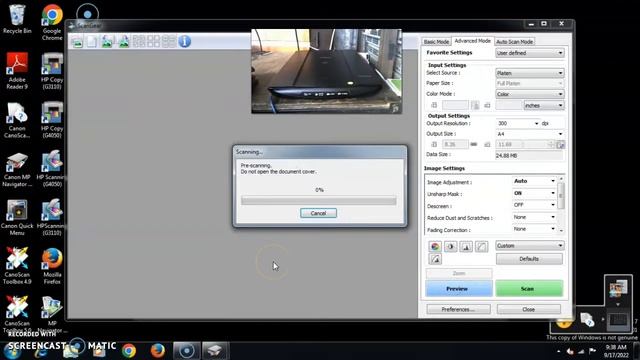Screen dimensions: 640x360
Task: Open the Final Review tool icon
Action: 435,259
